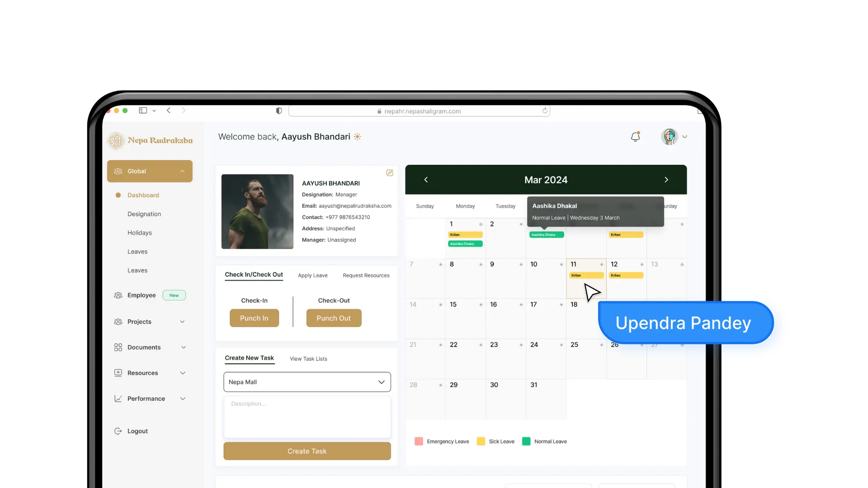Click the edit pencil on the profile card
The width and height of the screenshot is (868, 488).
coord(389,173)
